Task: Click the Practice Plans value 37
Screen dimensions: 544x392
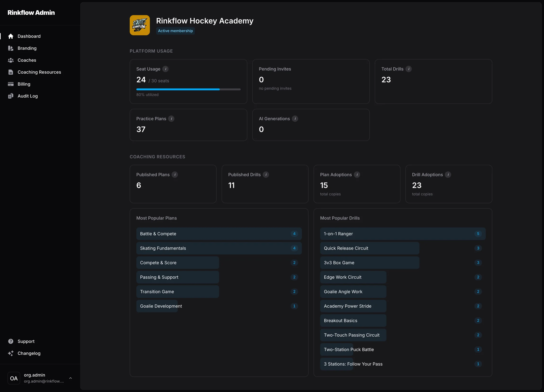Action: (141, 130)
